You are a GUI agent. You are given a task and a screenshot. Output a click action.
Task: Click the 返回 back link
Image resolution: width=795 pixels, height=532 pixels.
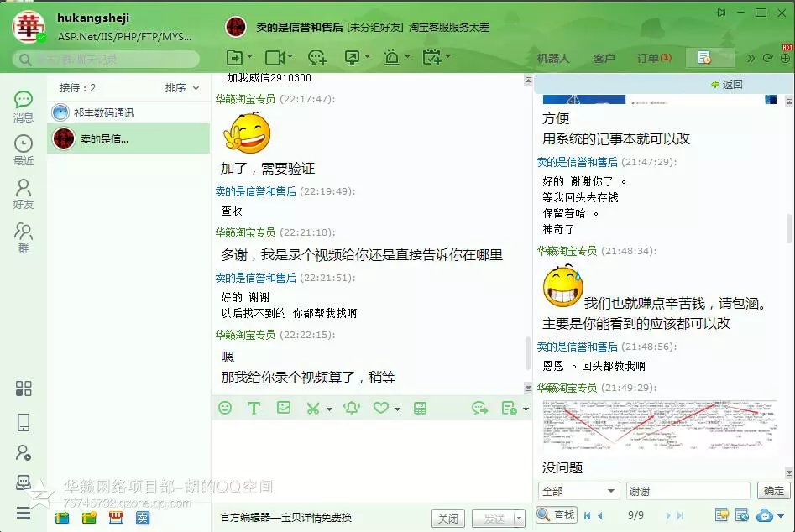coord(727,84)
